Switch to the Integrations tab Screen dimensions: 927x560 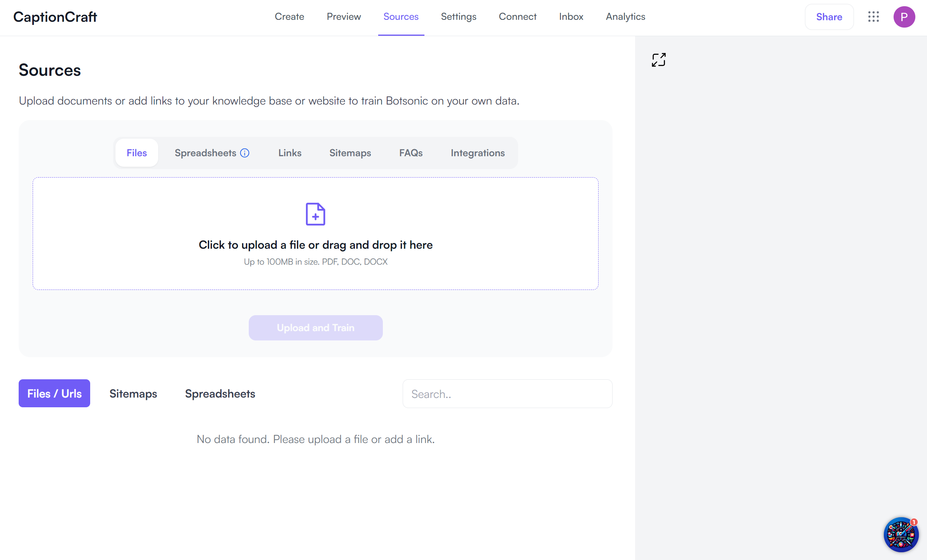click(477, 153)
